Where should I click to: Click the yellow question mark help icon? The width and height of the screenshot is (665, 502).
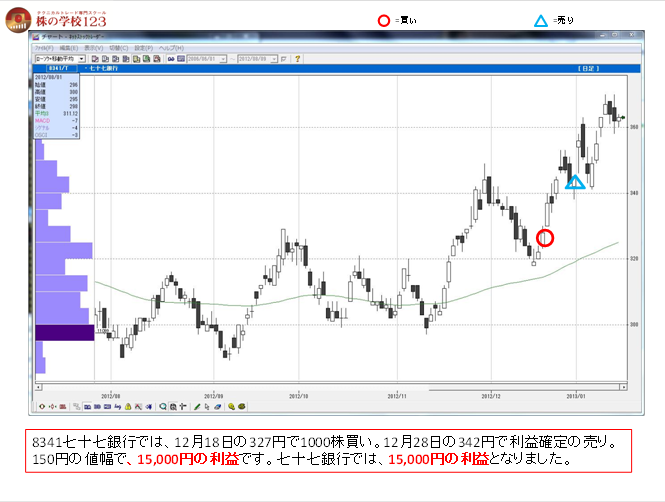(297, 58)
